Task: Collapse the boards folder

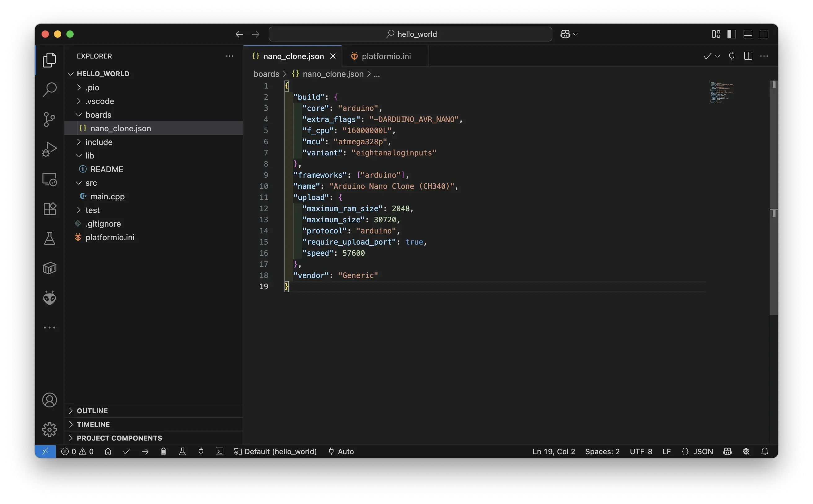Action: click(98, 115)
